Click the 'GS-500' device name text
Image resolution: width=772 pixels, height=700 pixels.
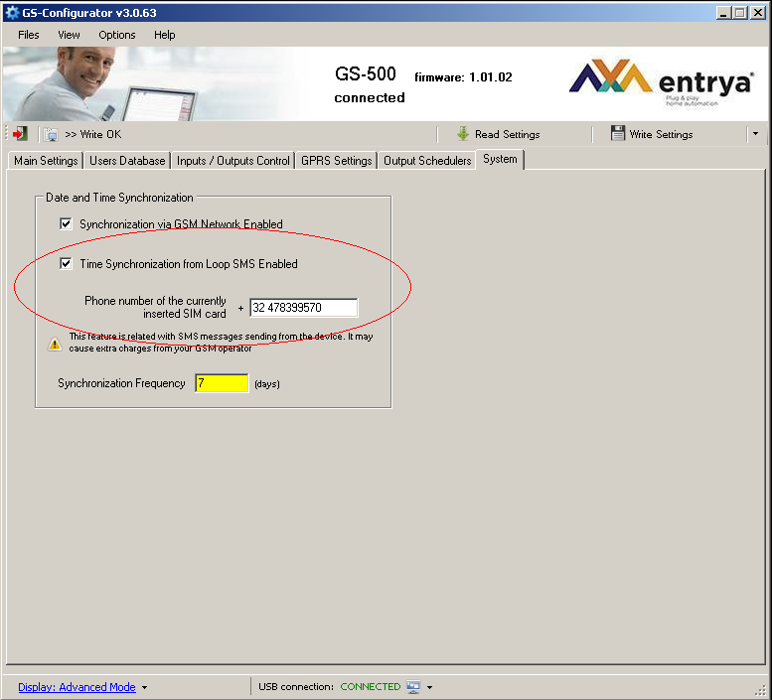pos(366,73)
